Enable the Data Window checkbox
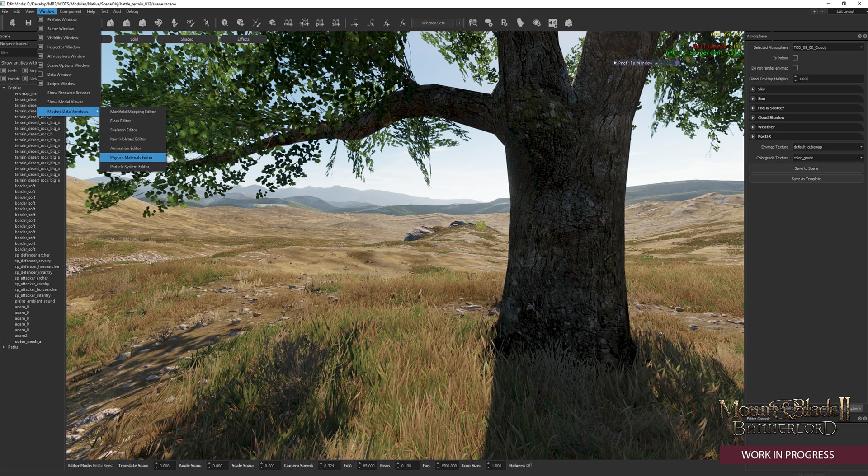Image resolution: width=868 pixels, height=476 pixels. click(x=40, y=75)
